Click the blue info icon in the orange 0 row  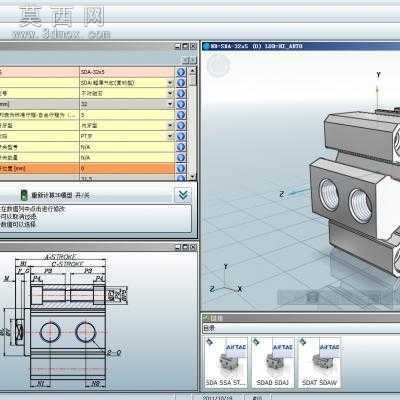[x=181, y=168]
